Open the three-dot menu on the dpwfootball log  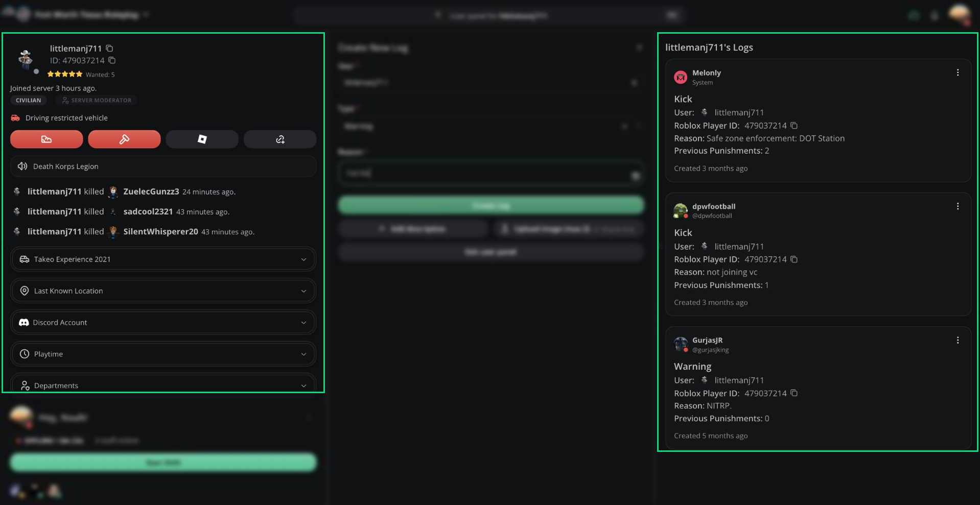(958, 206)
